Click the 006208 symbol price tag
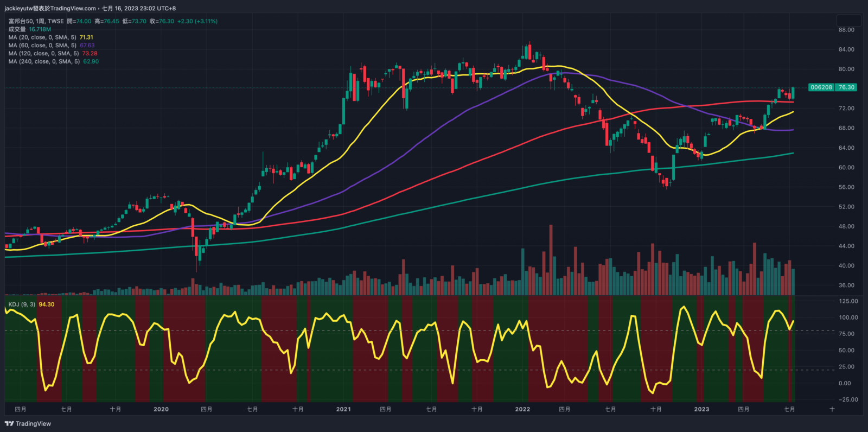 [x=821, y=87]
